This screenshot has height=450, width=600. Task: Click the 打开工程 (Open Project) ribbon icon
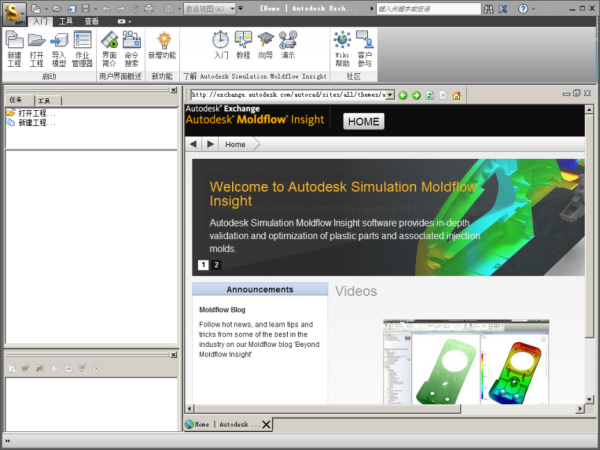pos(36,49)
